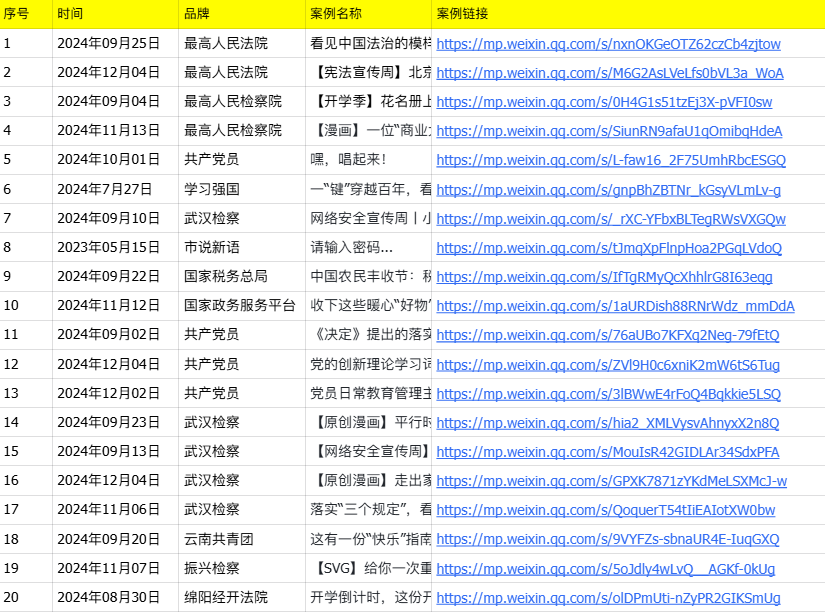The image size is (825, 612).
Task: Select the 时间 column header
Action: click(116, 14)
